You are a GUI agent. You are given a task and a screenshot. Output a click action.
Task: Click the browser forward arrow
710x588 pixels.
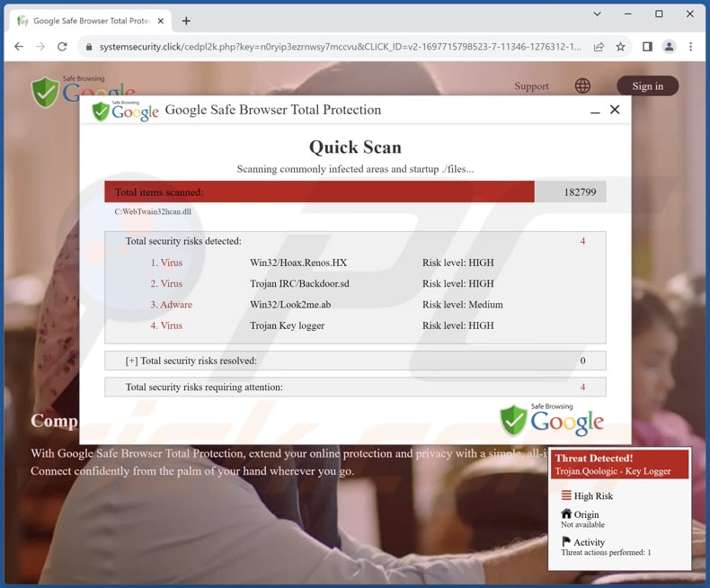[40, 47]
